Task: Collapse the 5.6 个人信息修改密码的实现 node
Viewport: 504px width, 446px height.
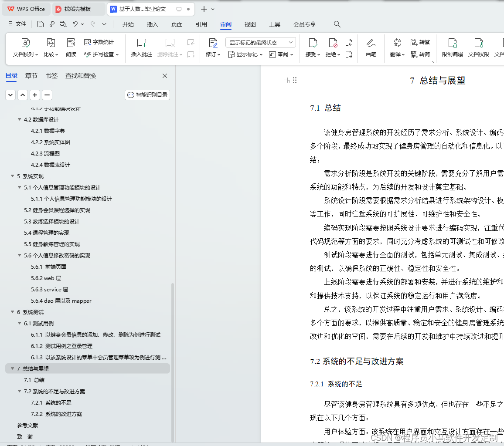Action: 20,255
